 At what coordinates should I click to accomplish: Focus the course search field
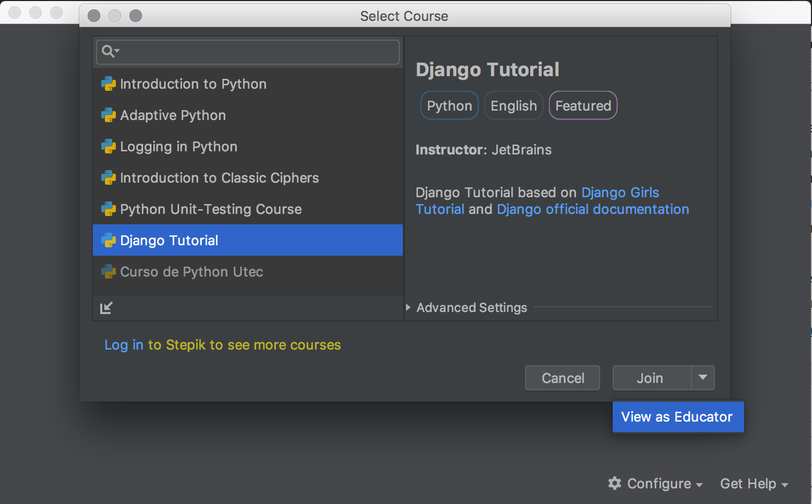pyautogui.click(x=248, y=52)
